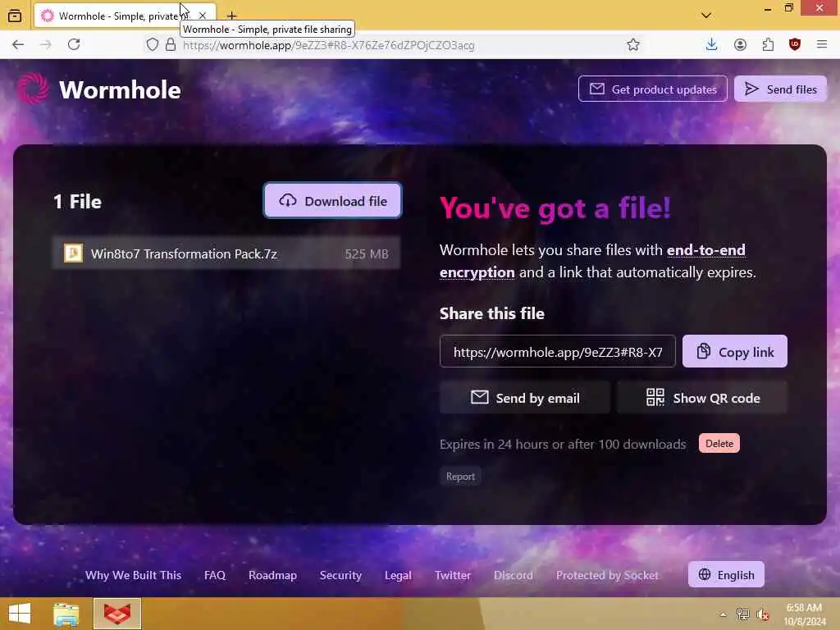Open the Windows Start menu
The height and width of the screenshot is (630, 840).
tap(20, 614)
